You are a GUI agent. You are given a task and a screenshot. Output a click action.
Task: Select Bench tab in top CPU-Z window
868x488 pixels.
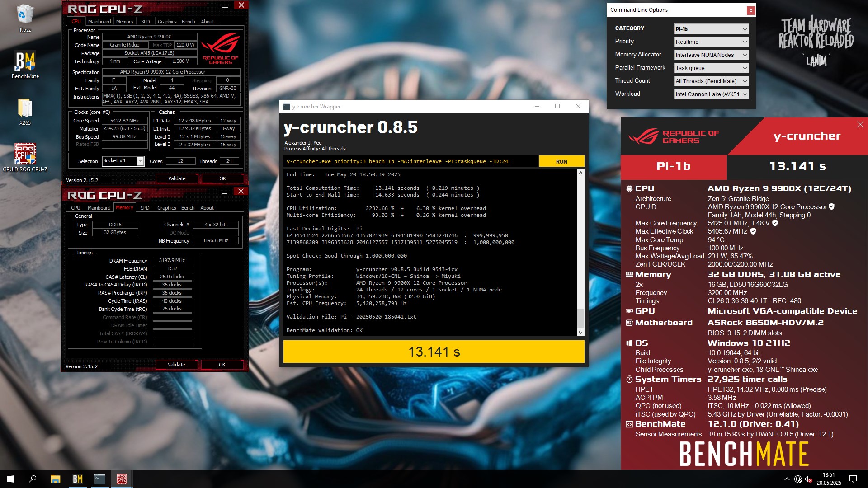pyautogui.click(x=188, y=22)
